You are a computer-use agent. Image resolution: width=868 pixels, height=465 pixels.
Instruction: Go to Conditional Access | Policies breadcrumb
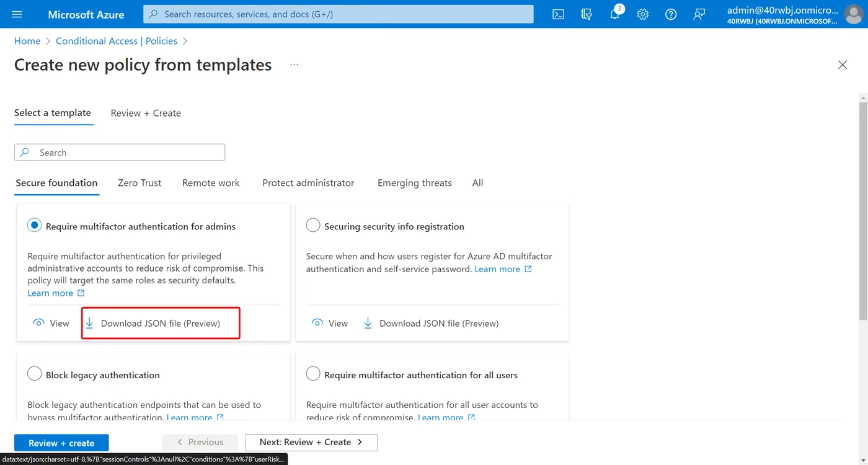coord(117,41)
